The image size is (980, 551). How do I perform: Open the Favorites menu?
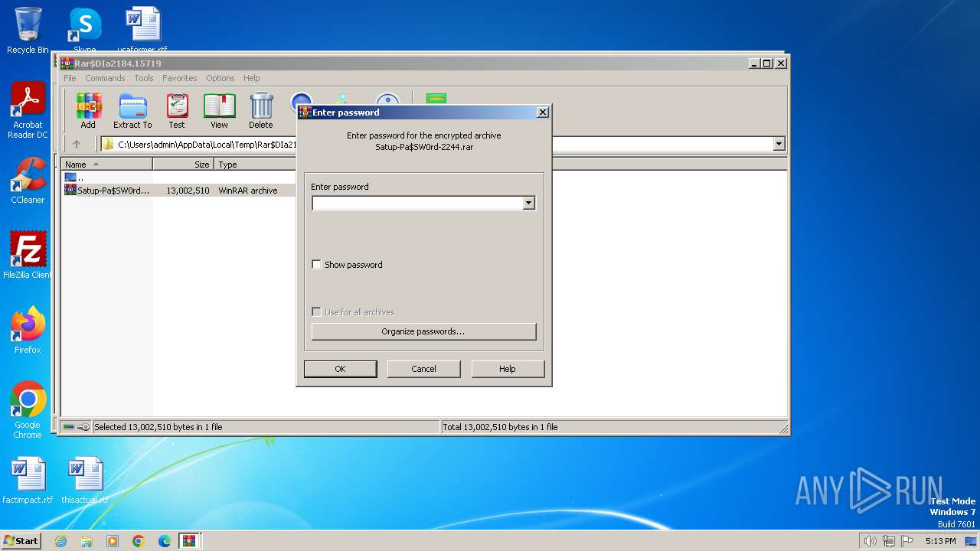tap(180, 78)
